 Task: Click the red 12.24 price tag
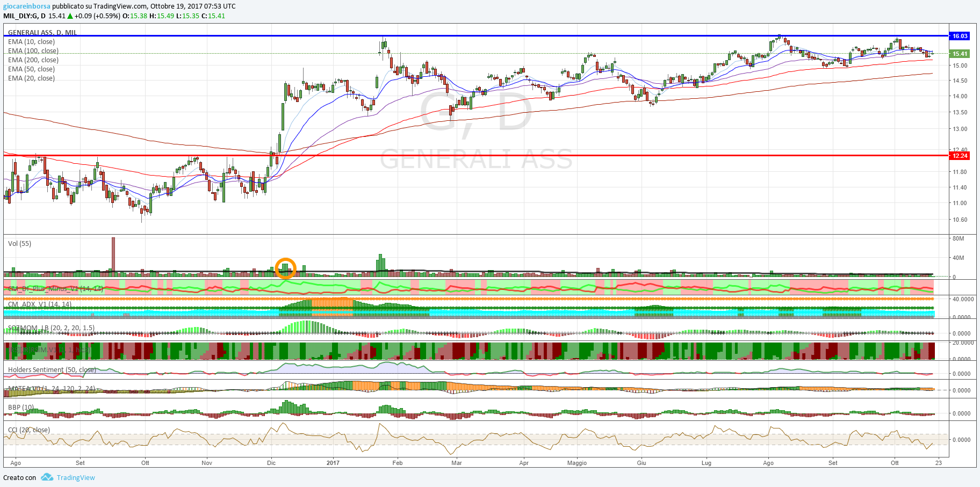click(x=960, y=156)
